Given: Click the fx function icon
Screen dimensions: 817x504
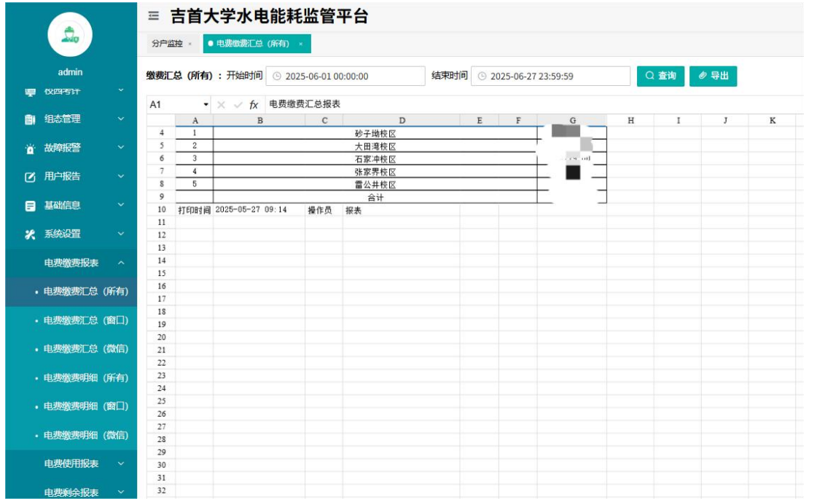Looking at the screenshot, I should click(x=254, y=105).
